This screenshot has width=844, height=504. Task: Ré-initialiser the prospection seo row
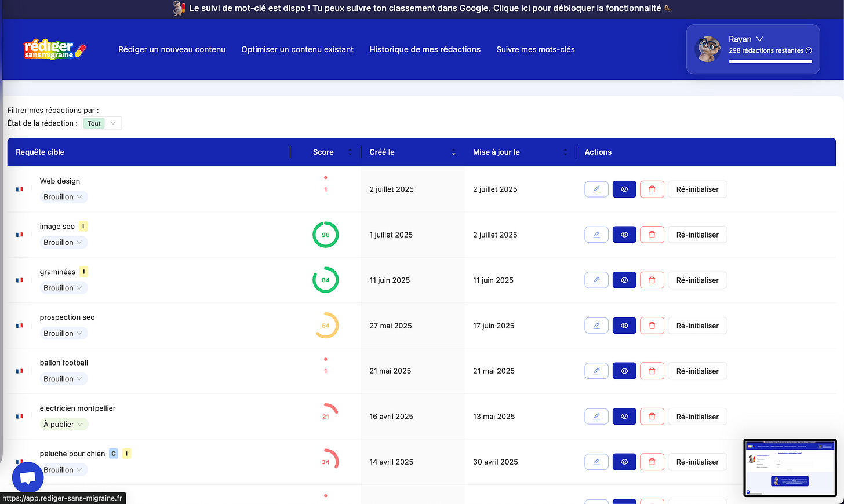pos(697,326)
